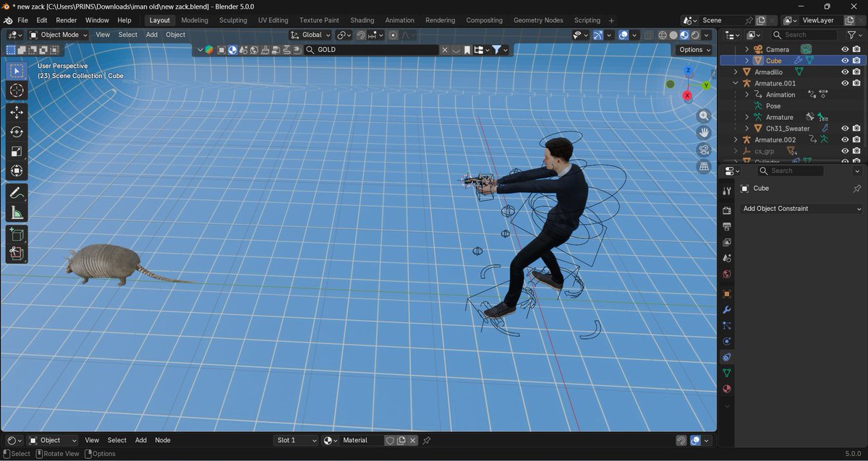868x461 pixels.
Task: Open the Slot 1 material slot dropdown
Action: point(297,440)
